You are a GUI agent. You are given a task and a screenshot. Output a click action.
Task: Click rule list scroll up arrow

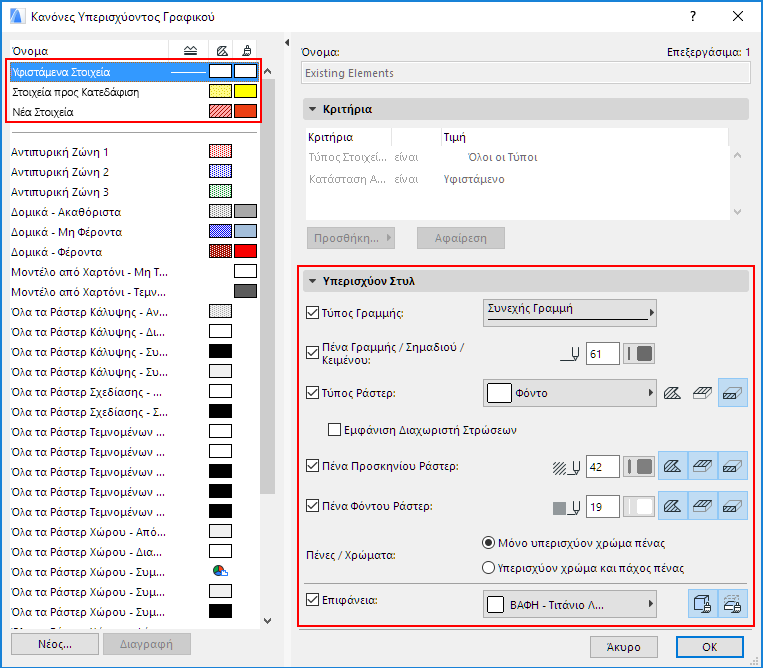(x=268, y=72)
